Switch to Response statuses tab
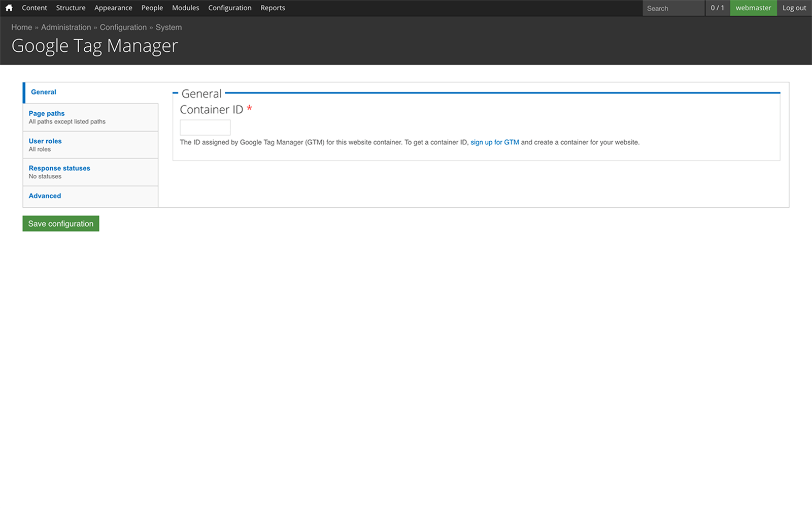 [90, 172]
